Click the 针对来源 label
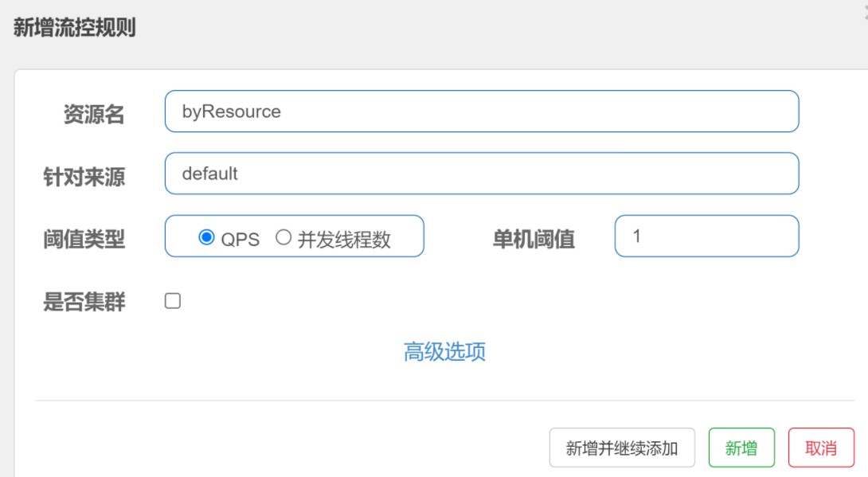This screenshot has width=868, height=477. [84, 177]
